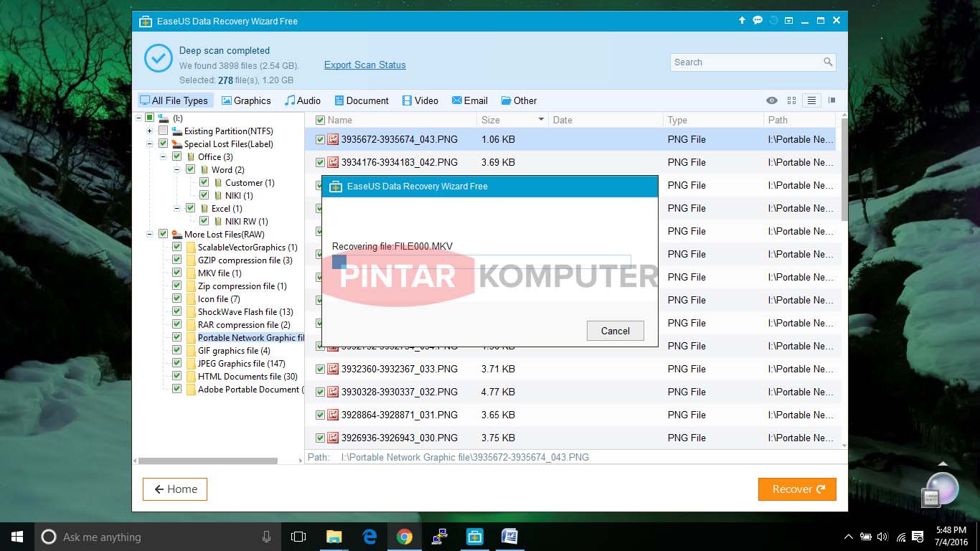Image resolution: width=980 pixels, height=551 pixels.
Task: Click PNG icon of 3932360-3932367_033.PNG
Action: click(x=333, y=369)
